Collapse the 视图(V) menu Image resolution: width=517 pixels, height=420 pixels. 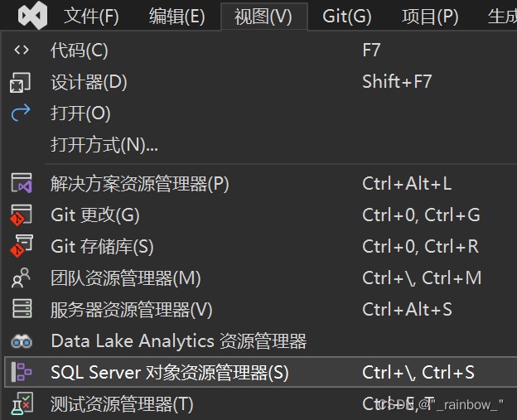pos(263,17)
